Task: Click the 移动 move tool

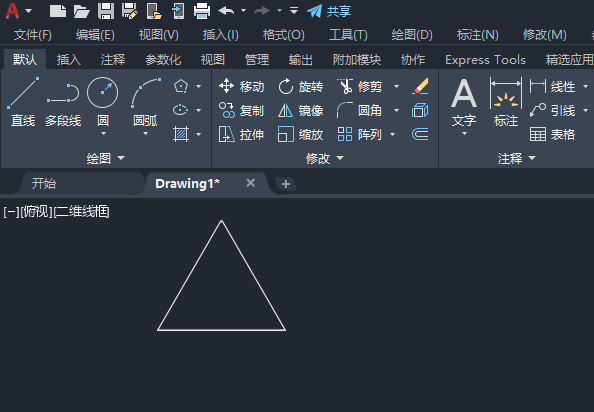Action: [x=242, y=87]
